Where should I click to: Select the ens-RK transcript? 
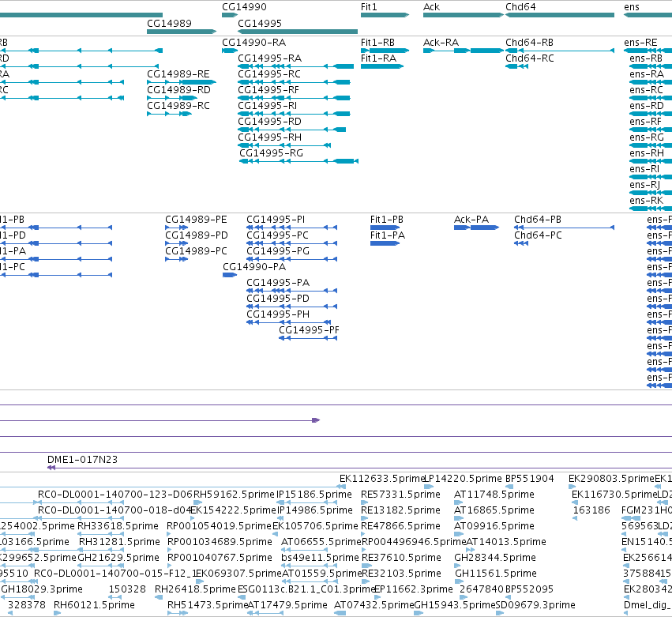[651, 209]
